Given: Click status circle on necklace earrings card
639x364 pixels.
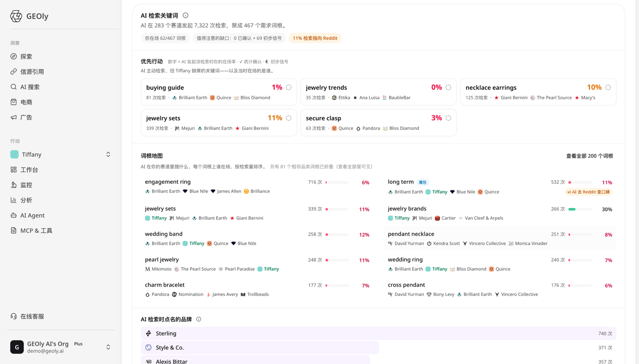Looking at the screenshot, I should (x=608, y=87).
